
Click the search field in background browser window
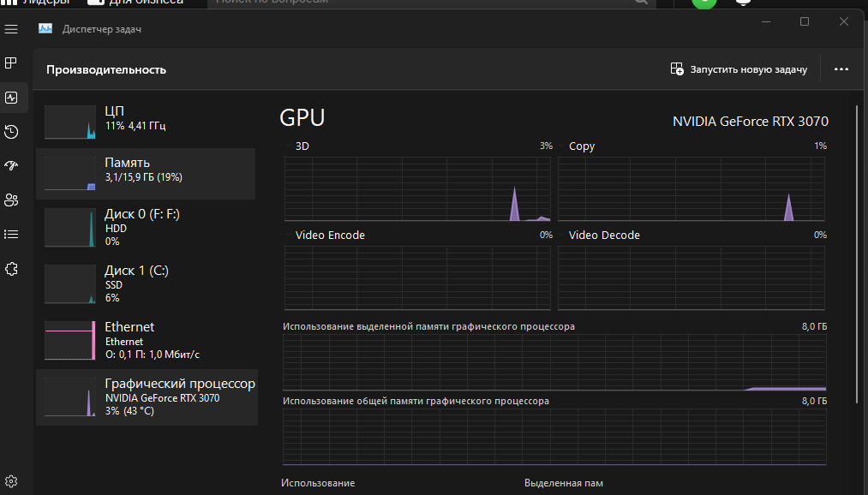tap(432, 3)
